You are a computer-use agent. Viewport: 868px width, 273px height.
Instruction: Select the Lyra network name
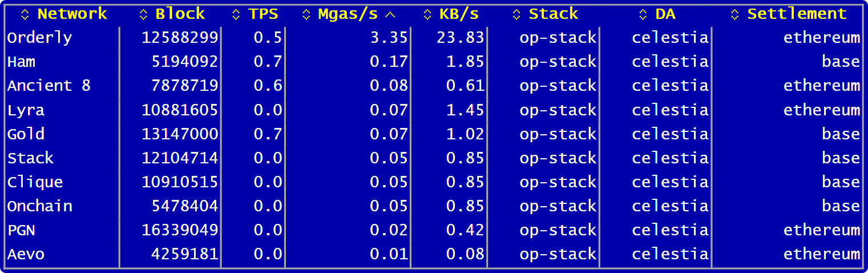coord(26,110)
